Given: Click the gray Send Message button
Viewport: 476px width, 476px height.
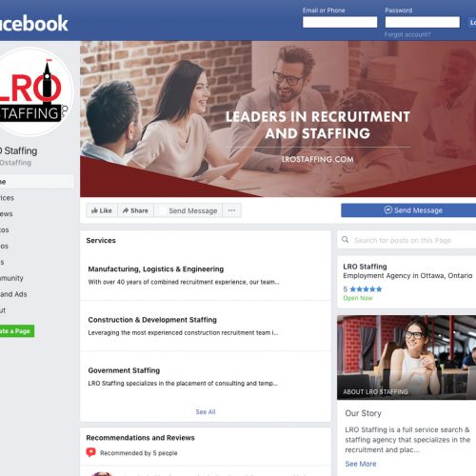Looking at the screenshot, I should click(x=188, y=210).
